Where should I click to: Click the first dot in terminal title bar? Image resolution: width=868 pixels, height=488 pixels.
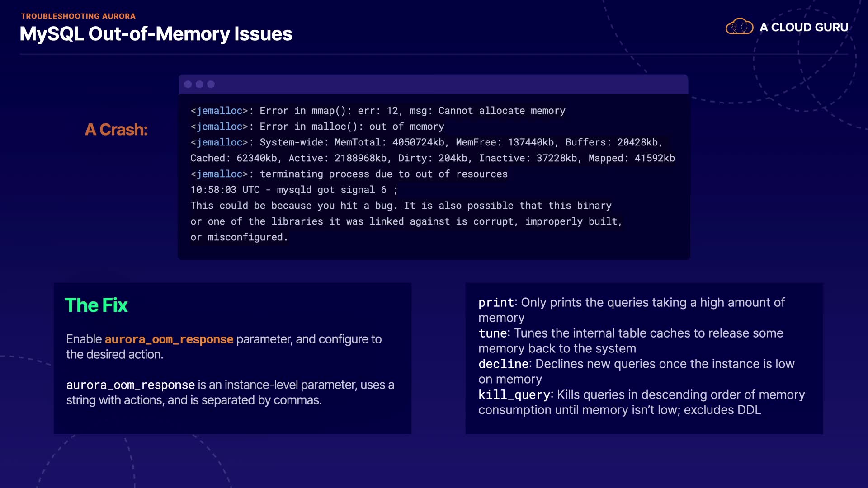[x=188, y=84]
